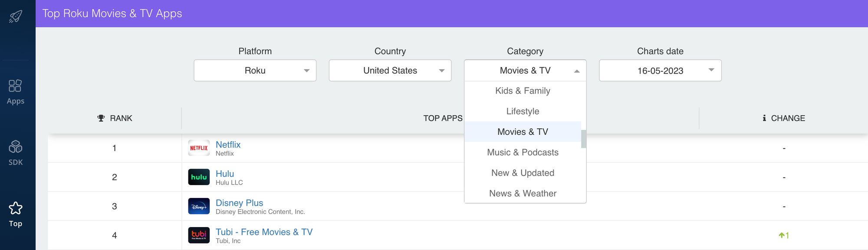Open the Charts date dropdown 16-05-2023
868x250 pixels.
click(x=660, y=70)
